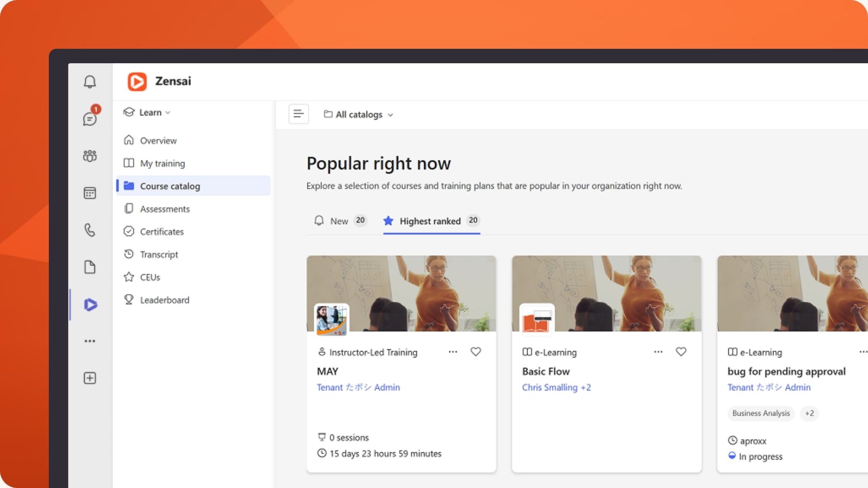Click Chris Smalling +2 author link

coord(556,387)
